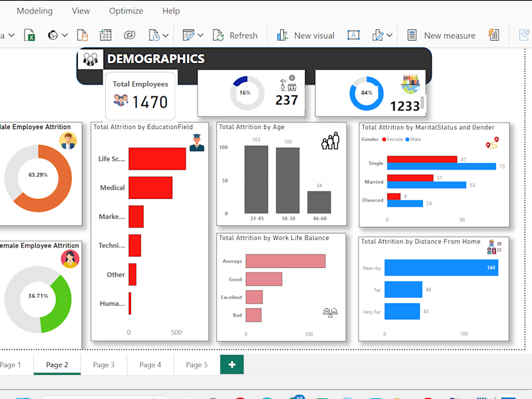Switch to the Page 3 tab
This screenshot has width=532, height=399.
coord(104,364)
